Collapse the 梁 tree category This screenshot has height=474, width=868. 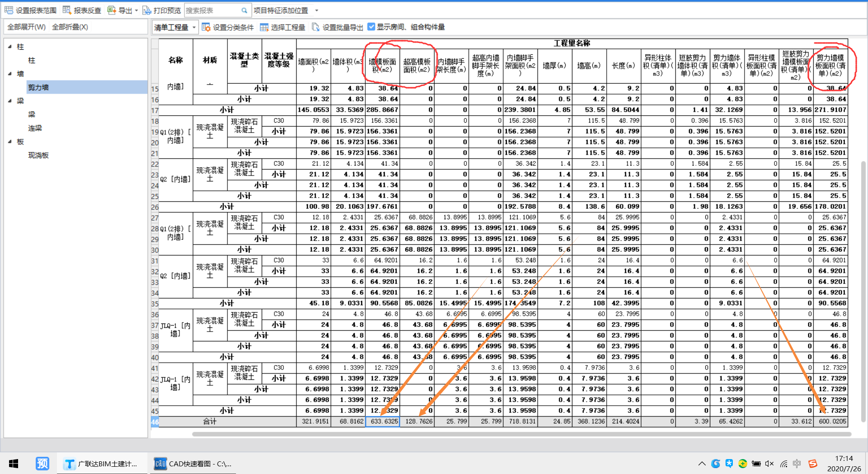pyautogui.click(x=9, y=101)
